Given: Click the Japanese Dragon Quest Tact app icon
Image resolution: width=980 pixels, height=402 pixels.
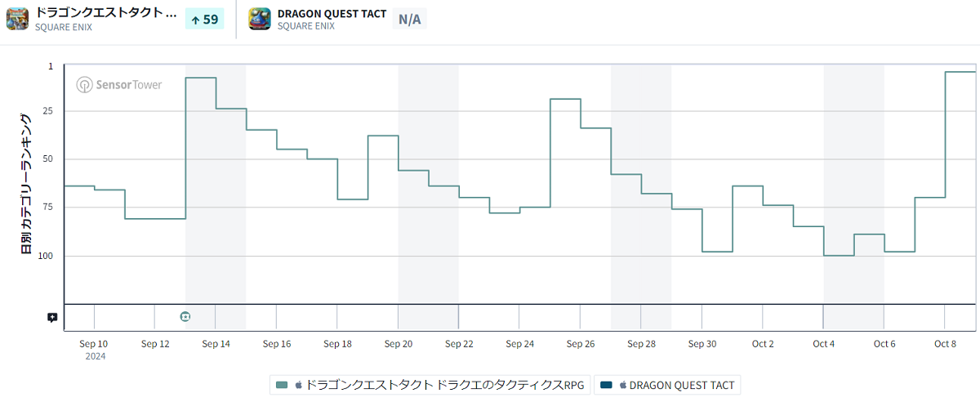Looking at the screenshot, I should [17, 19].
